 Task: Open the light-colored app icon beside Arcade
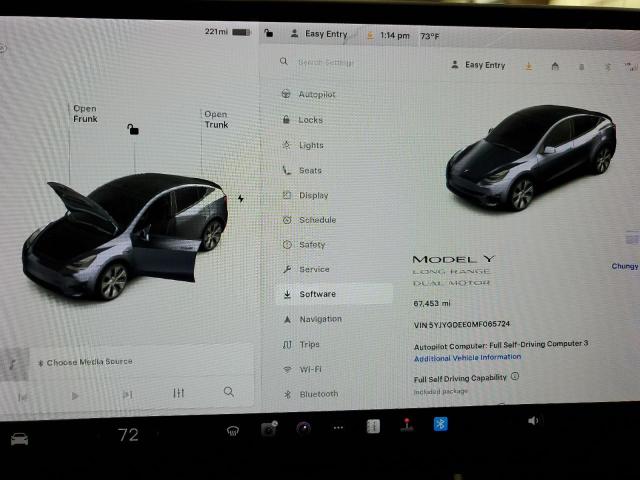373,426
